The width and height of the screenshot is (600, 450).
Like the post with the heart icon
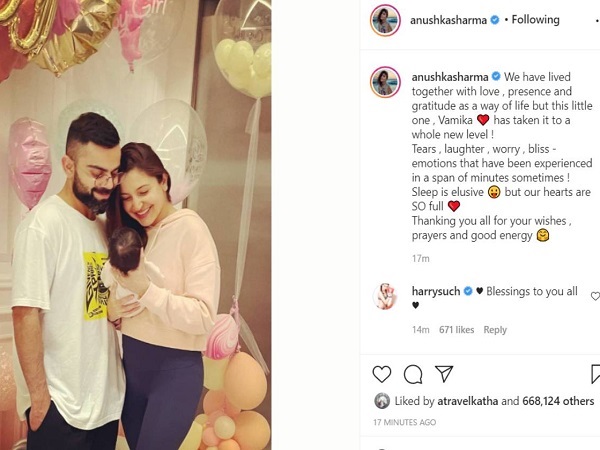(x=382, y=374)
